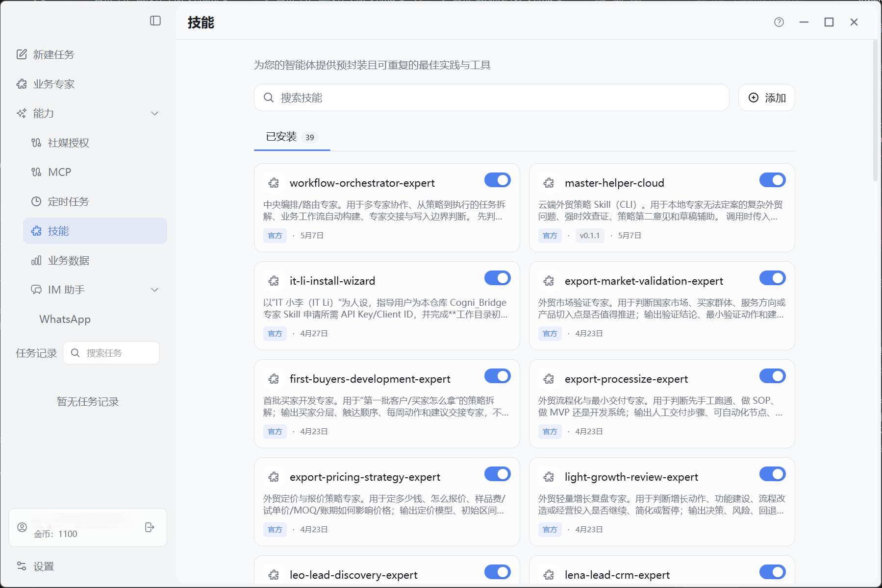Click the puzzle icon of export-processize-expert
This screenshot has height=588, width=882.
(549, 379)
